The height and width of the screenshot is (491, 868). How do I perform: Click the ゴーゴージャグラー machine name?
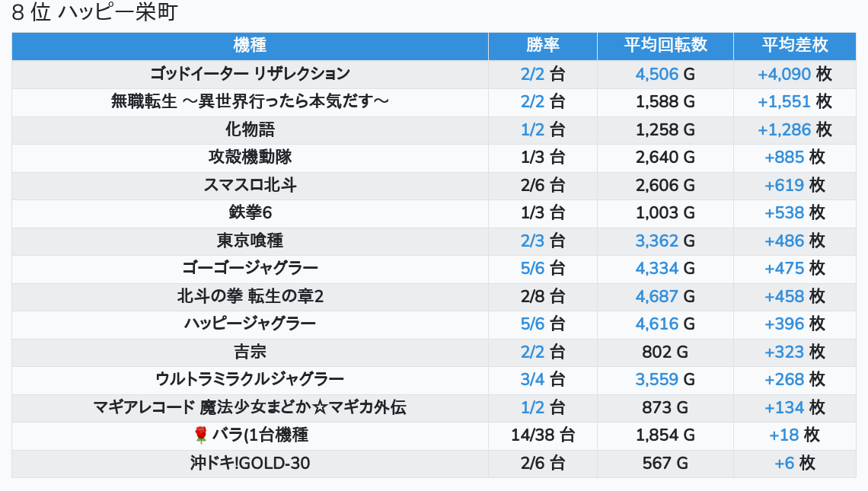[x=250, y=268]
